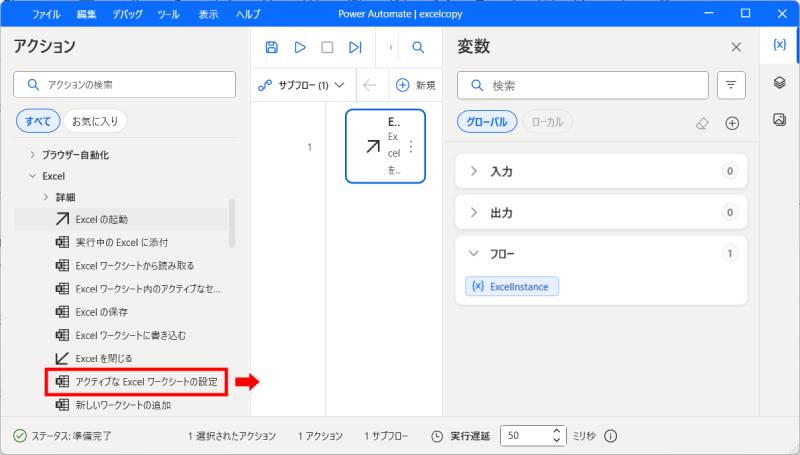Open the 表示 menu
Screen dimensions: 800x455
coord(208,14)
